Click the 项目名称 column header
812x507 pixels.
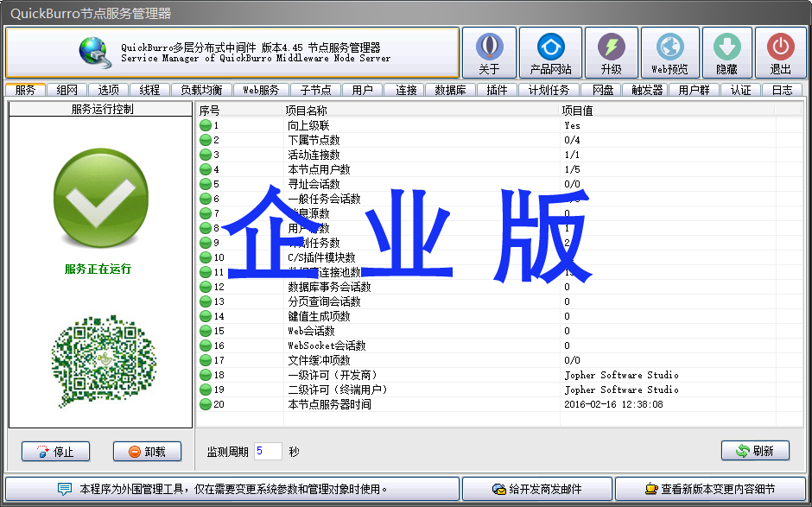422,111
